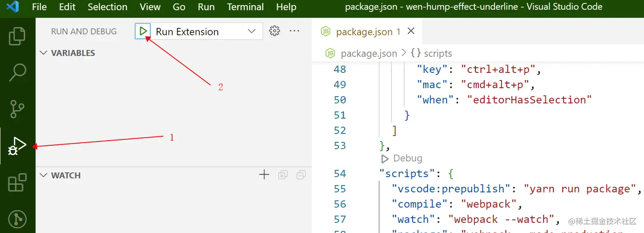Click the green Start Debugging play icon

144,31
